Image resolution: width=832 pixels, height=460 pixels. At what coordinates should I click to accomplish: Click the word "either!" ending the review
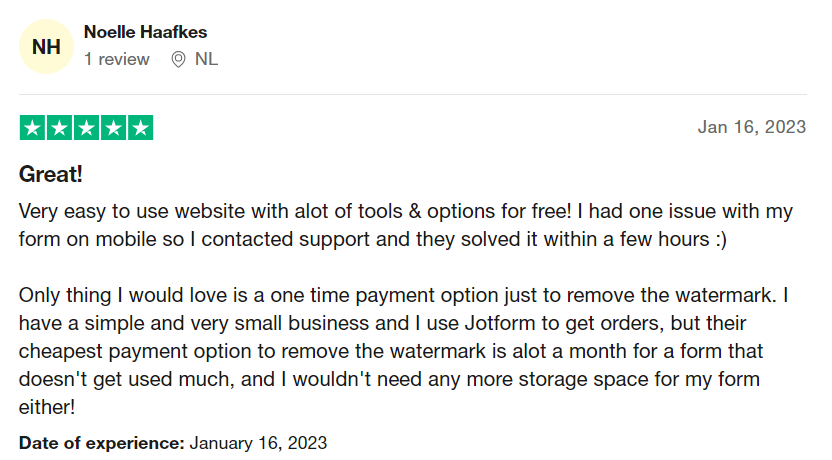click(46, 408)
